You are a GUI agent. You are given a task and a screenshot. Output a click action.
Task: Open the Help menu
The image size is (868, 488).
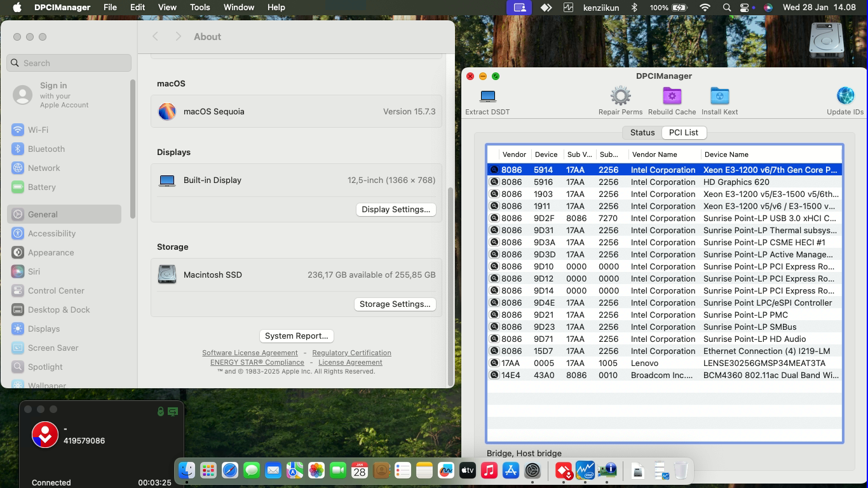coord(276,8)
